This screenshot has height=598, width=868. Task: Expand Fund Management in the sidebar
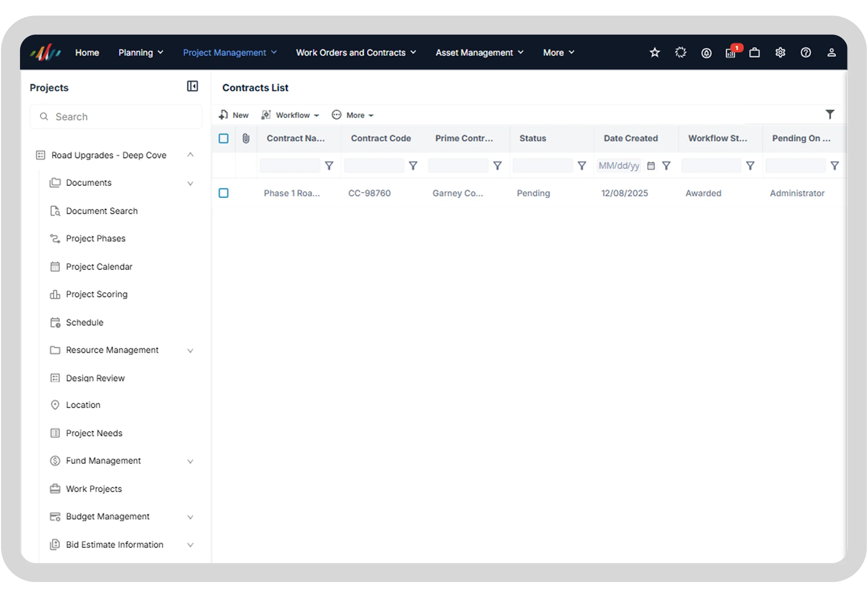pyautogui.click(x=190, y=461)
